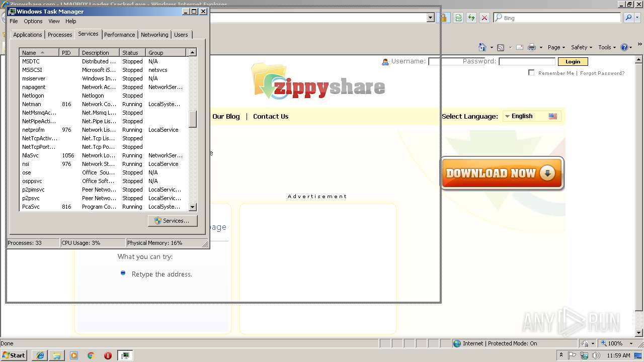This screenshot has height=362, width=644.
Task: Open the Contact Us link
Action: 271,116
